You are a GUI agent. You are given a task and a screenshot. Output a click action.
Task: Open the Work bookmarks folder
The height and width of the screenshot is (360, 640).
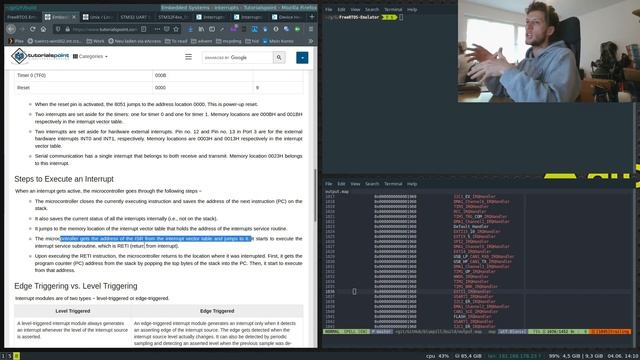pyautogui.click(x=96, y=41)
